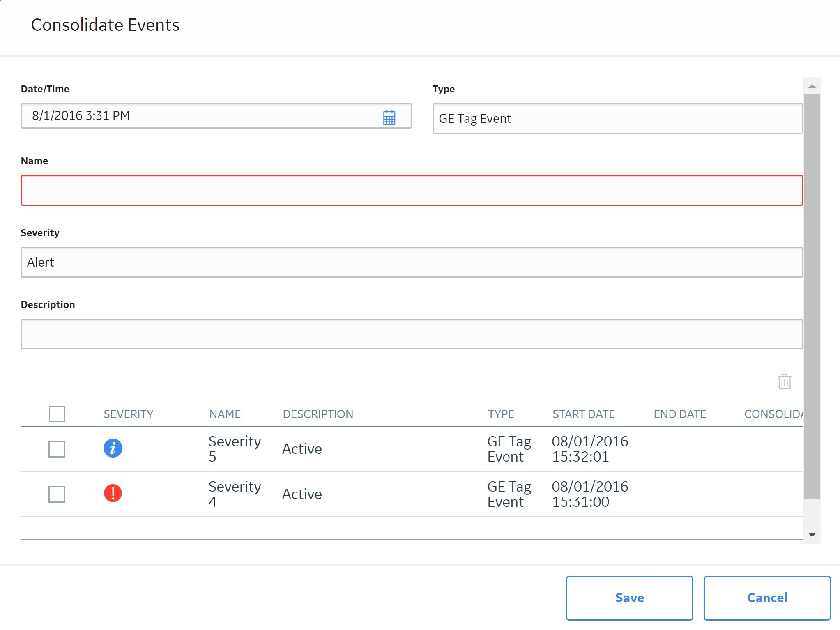Image resolution: width=840 pixels, height=630 pixels.
Task: Sort by the TYPE column header
Action: [501, 414]
